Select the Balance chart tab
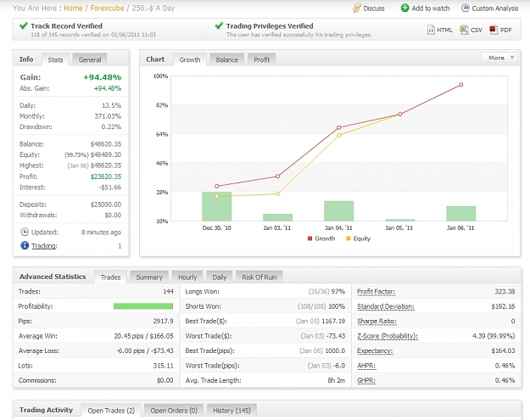 click(x=226, y=60)
